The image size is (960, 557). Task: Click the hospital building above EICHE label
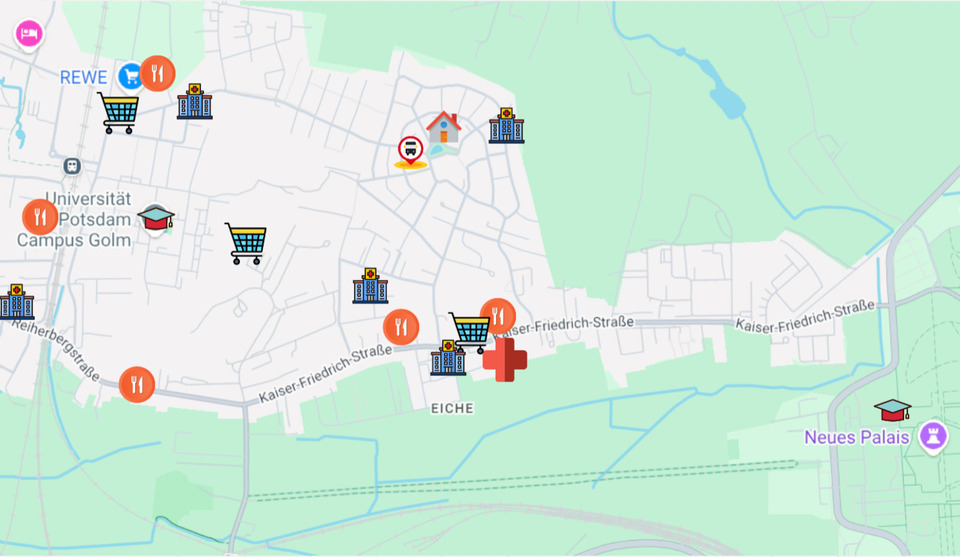[x=448, y=357]
